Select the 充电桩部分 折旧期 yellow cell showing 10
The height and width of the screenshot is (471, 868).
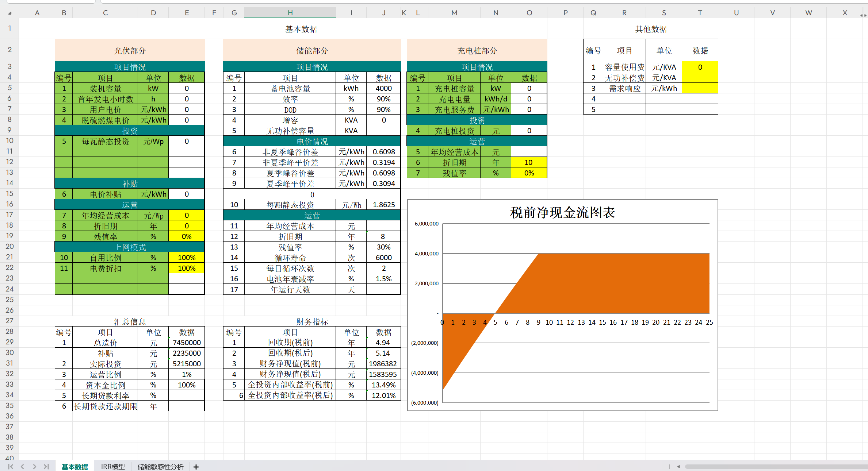pyautogui.click(x=528, y=162)
